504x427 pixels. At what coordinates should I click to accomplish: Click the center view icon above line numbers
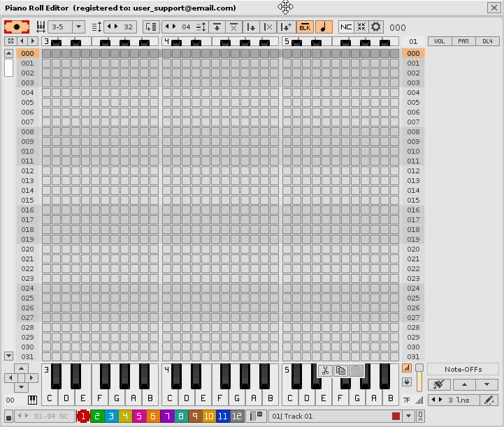coord(10,41)
